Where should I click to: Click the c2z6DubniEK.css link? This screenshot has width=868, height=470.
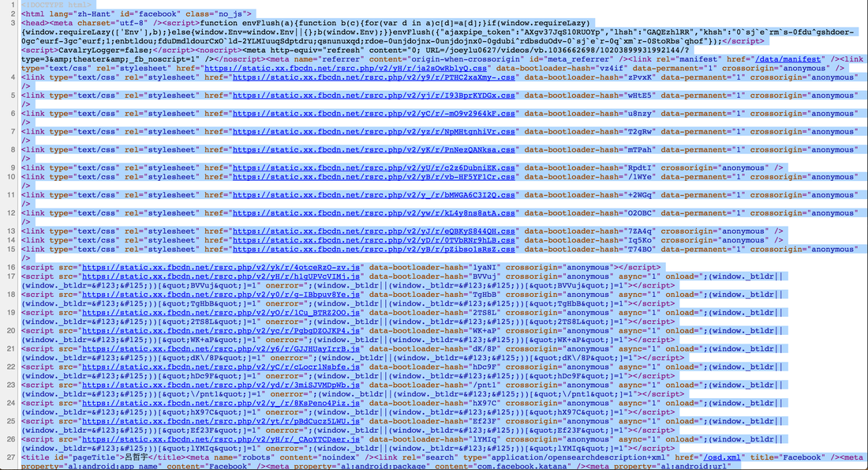click(x=374, y=168)
